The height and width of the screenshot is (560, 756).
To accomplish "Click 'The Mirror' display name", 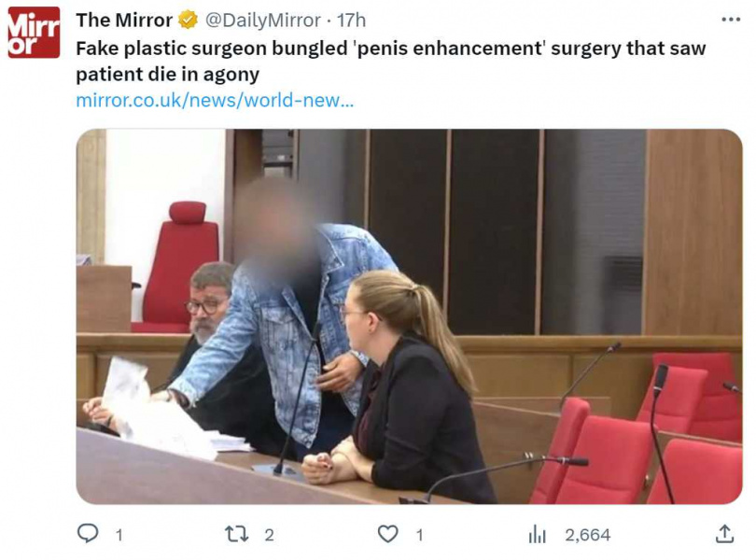I will pyautogui.click(x=124, y=20).
